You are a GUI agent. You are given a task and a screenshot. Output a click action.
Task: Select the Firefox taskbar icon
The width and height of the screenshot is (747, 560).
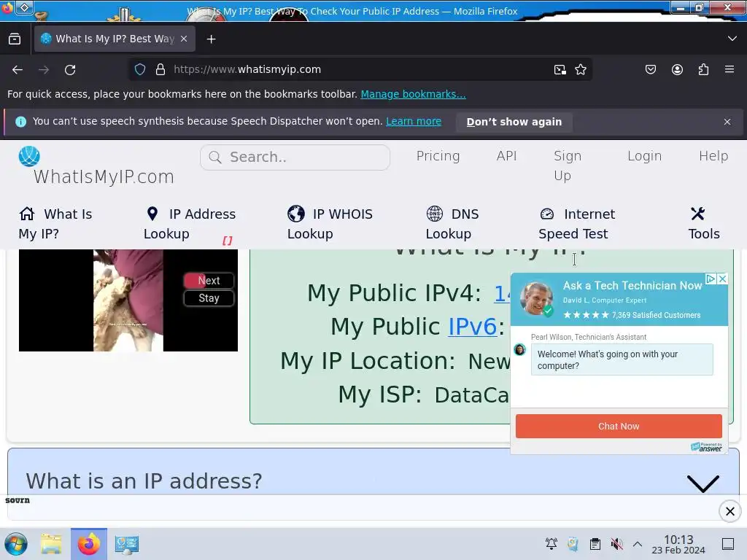point(88,544)
